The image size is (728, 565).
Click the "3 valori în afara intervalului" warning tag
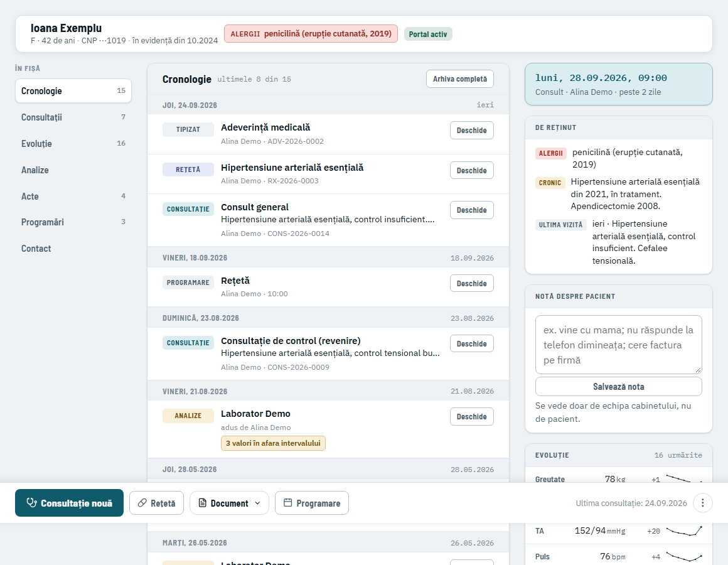[273, 443]
